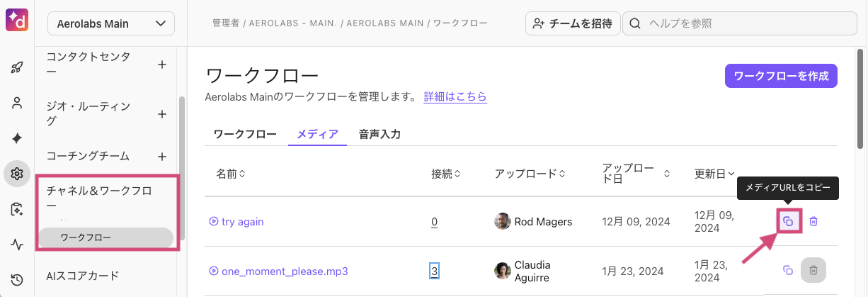Copy media URL for try again
The height and width of the screenshot is (297, 868).
[x=788, y=222]
